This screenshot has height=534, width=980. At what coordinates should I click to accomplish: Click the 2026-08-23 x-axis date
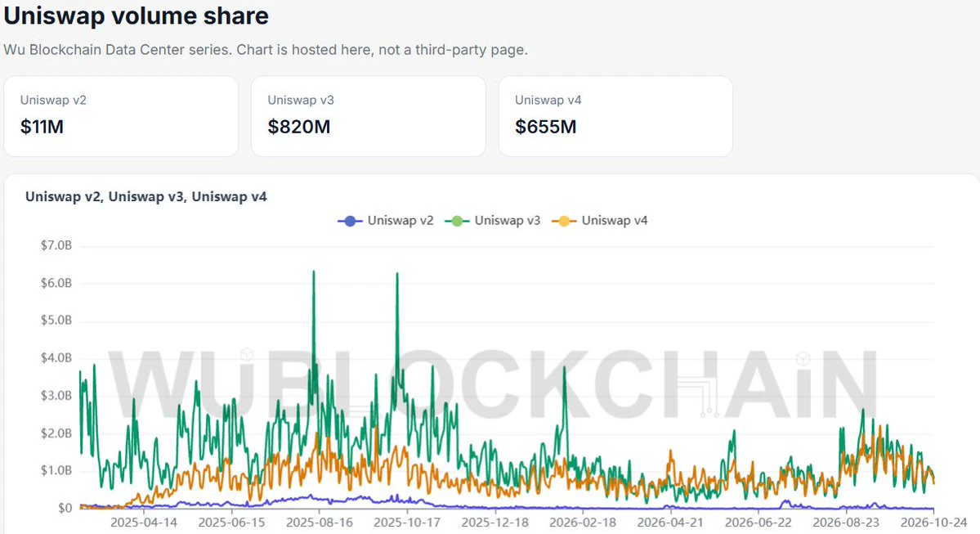tap(846, 522)
